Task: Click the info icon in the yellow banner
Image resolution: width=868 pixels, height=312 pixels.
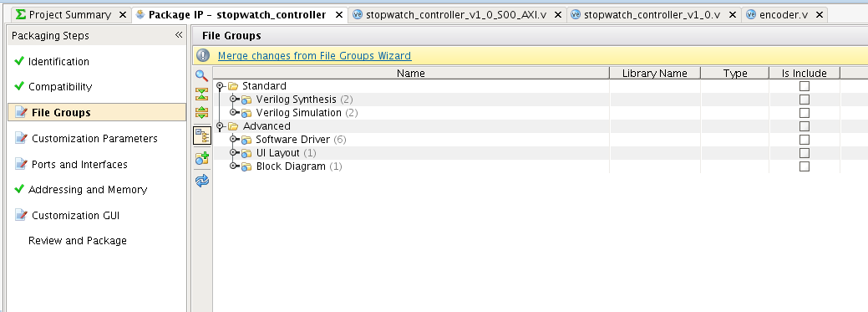Action: pyautogui.click(x=203, y=55)
